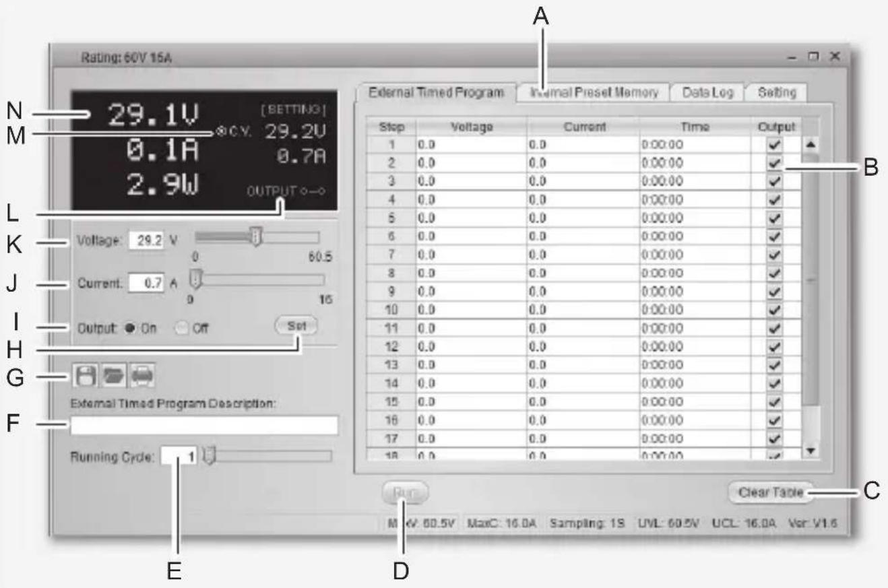Viewport: 888px width, 588px height.
Task: Select Output Off radio button
Action: tap(181, 329)
